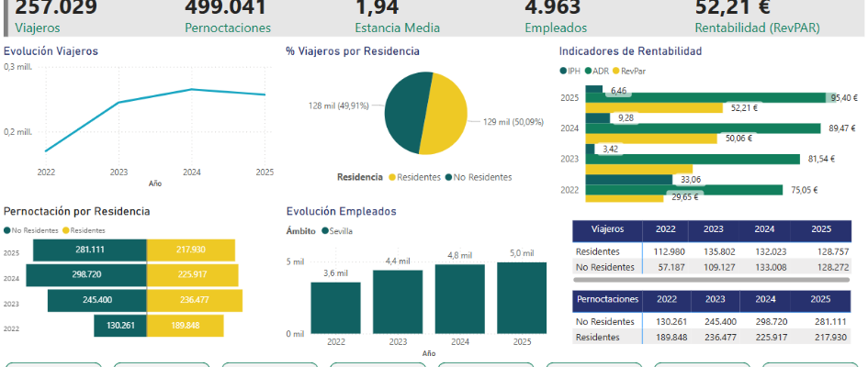Screen dimensions: 868x367
Task: Select the 236.477 Residentes bar for 2023
Action: click(194, 300)
